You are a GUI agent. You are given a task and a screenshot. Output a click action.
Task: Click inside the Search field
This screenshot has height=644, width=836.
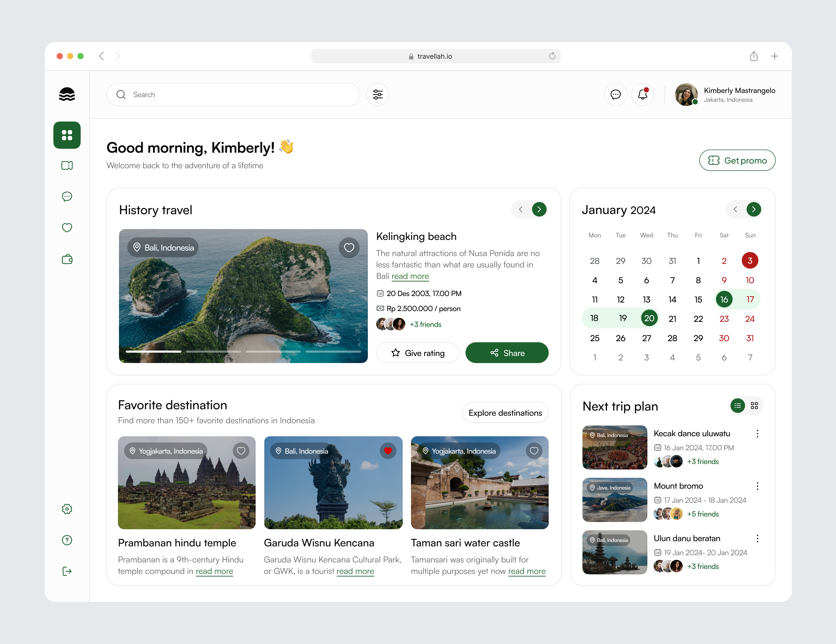tap(234, 95)
